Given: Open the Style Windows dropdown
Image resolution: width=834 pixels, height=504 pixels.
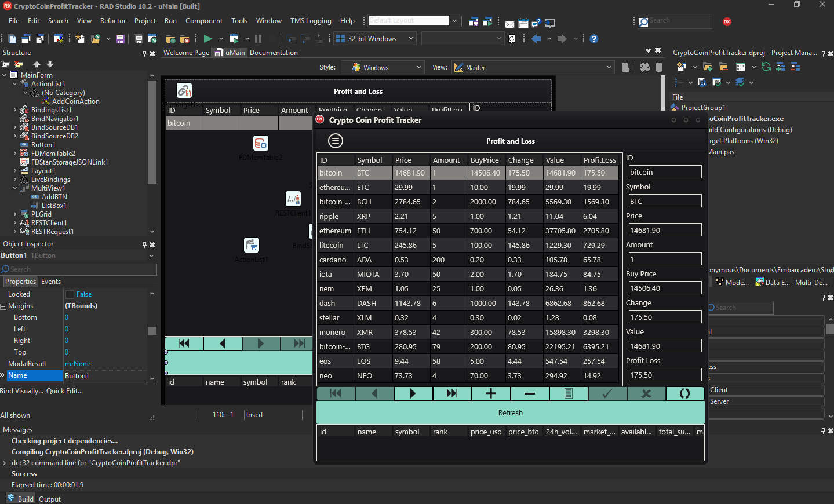Looking at the screenshot, I should (419, 68).
